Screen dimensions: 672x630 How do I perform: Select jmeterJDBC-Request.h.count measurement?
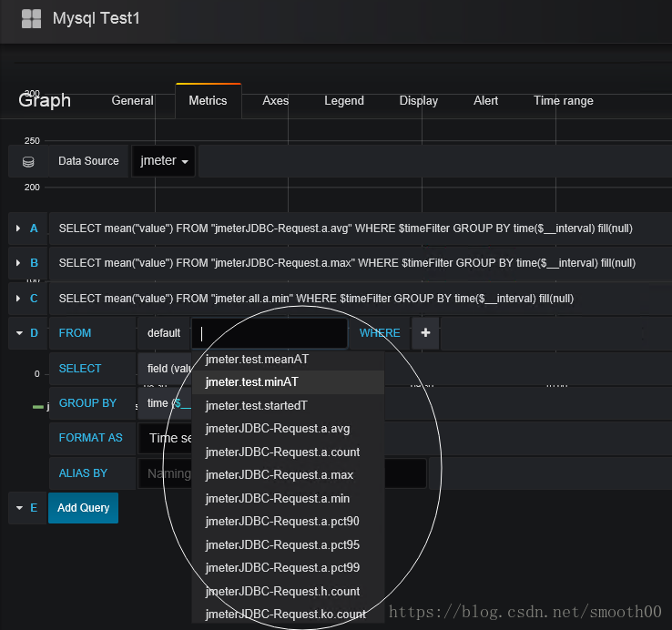[288, 591]
